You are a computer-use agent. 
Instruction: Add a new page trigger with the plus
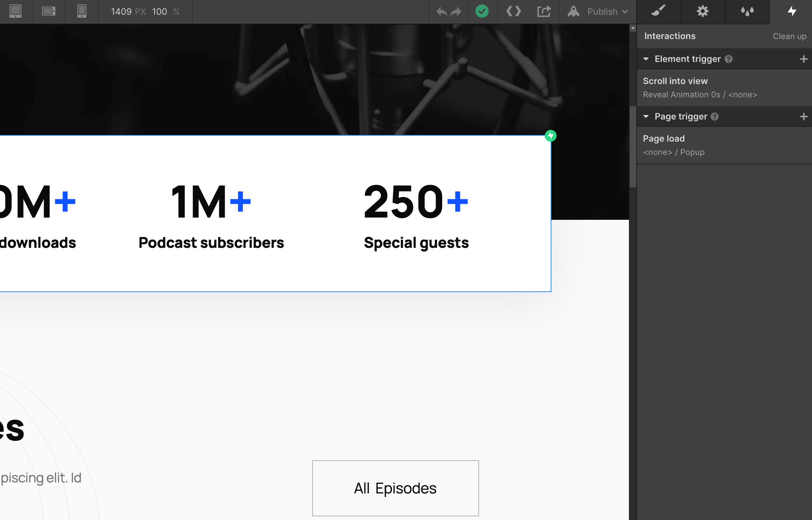804,116
